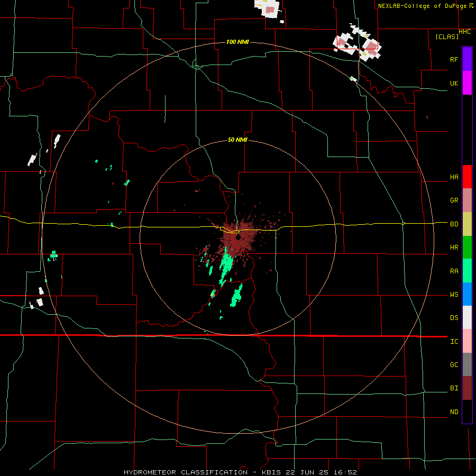
Task: Click the brown biological echo cluster at radar center
Action: (240, 237)
